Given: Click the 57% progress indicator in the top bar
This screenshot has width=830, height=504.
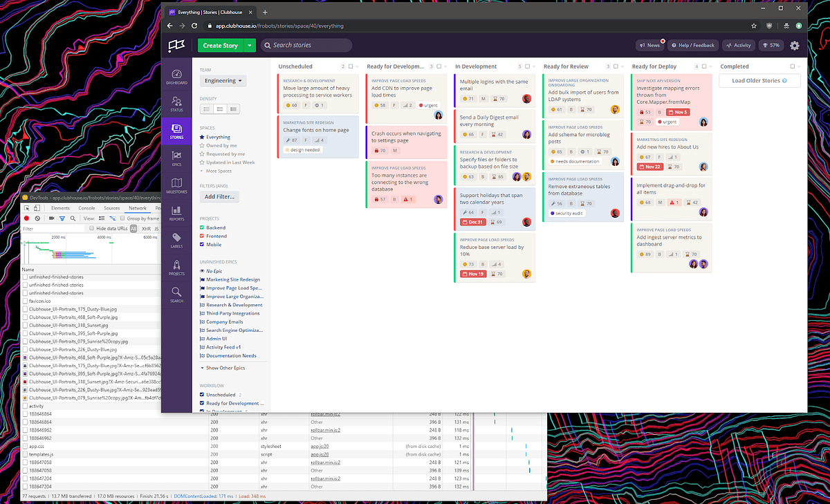Looking at the screenshot, I should click(771, 45).
